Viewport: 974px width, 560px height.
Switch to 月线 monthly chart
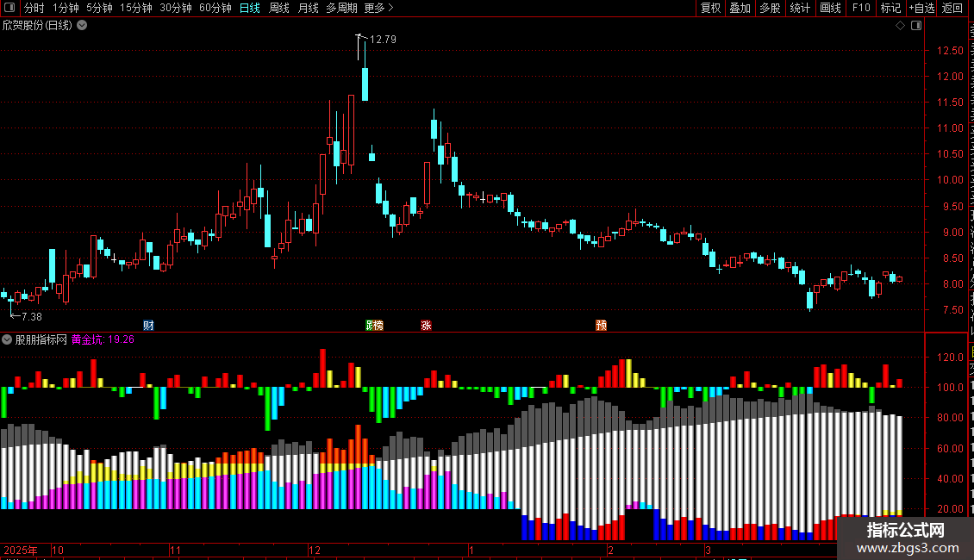pyautogui.click(x=308, y=8)
